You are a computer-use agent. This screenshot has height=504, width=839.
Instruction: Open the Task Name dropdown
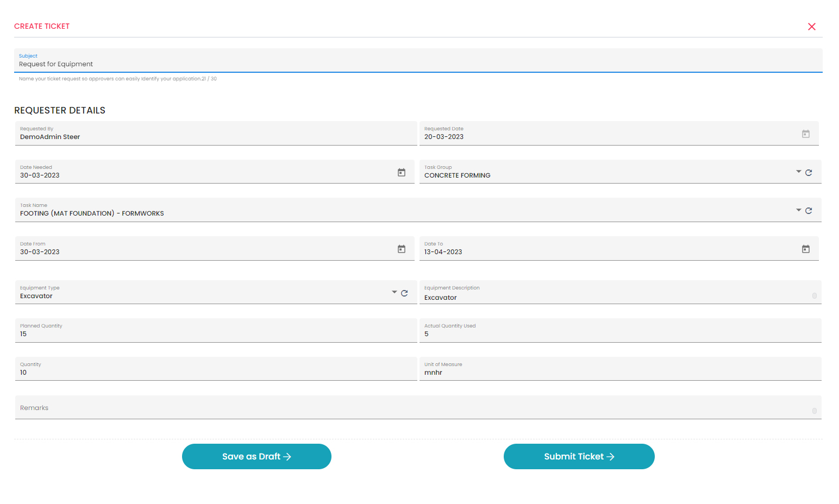(798, 210)
